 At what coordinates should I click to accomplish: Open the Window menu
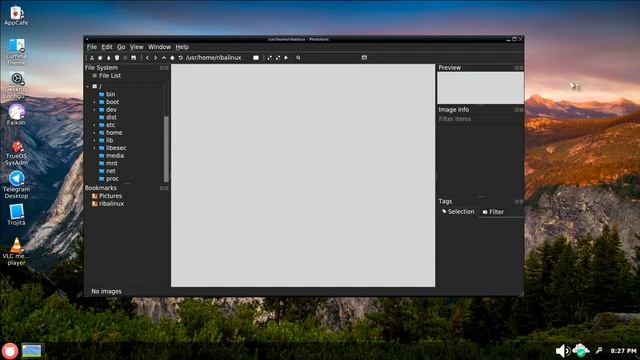pos(159,47)
